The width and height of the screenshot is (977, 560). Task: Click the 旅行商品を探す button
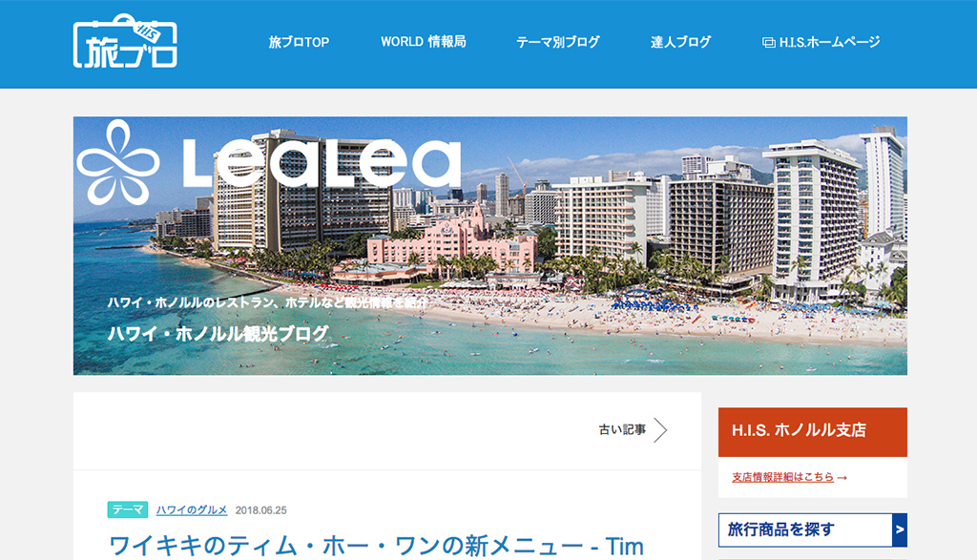click(x=805, y=530)
